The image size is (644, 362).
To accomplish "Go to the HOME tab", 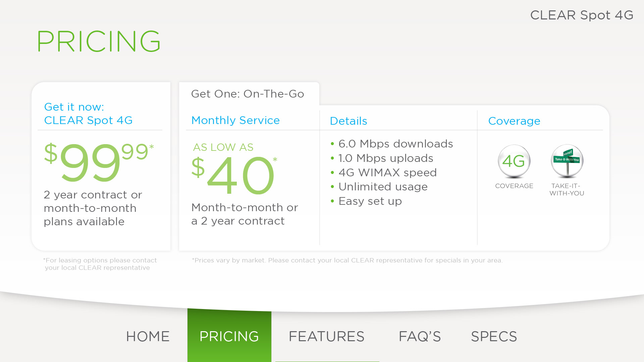I will click(148, 336).
